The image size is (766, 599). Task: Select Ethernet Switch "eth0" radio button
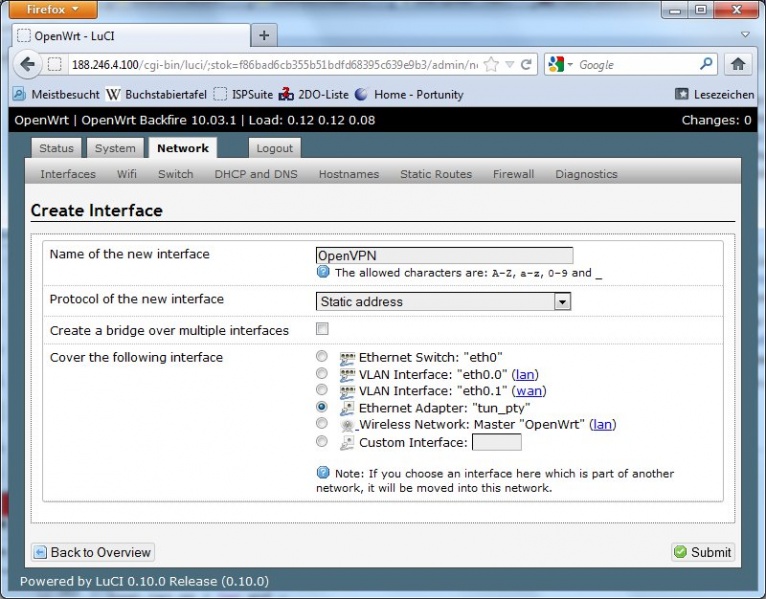pyautogui.click(x=321, y=357)
